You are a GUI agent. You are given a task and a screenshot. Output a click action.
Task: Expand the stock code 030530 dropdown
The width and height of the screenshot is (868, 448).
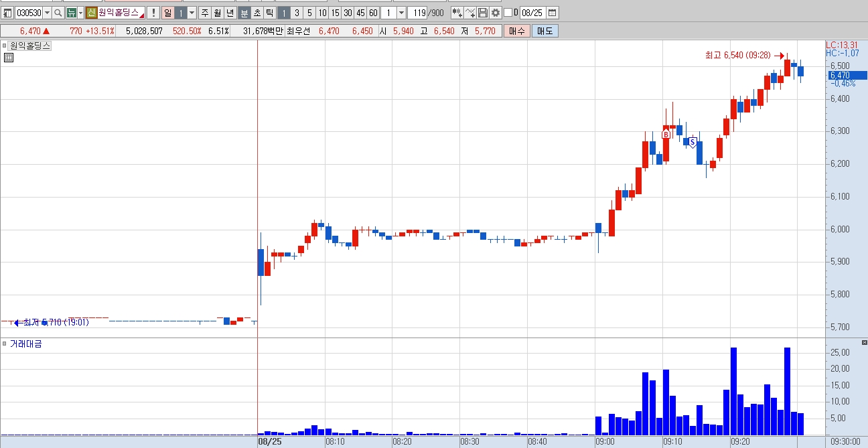(x=47, y=13)
